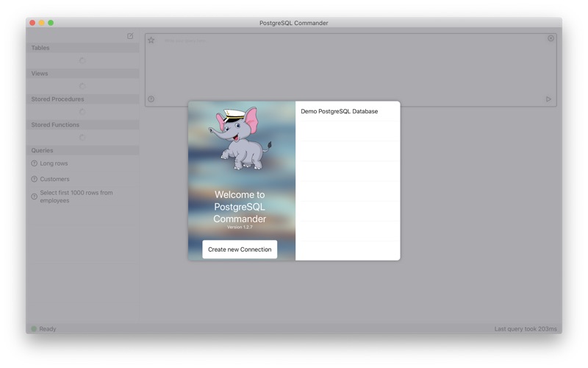Select Demo PostgreSQL Database connection
588x368 pixels.
pos(348,111)
